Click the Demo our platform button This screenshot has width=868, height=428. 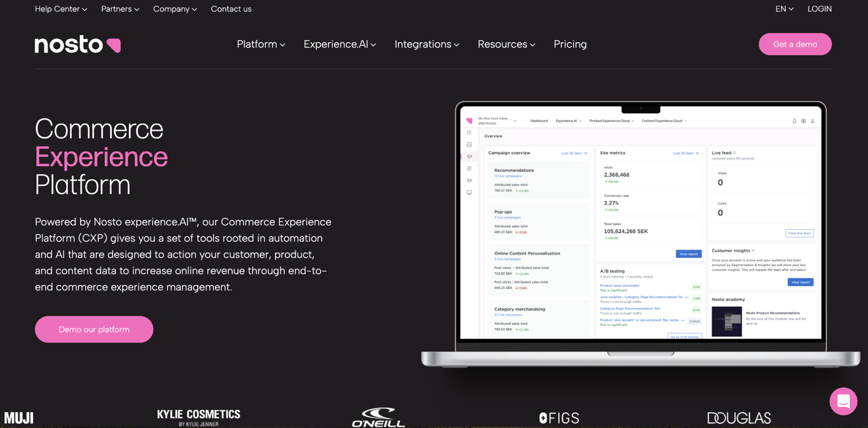pyautogui.click(x=94, y=330)
